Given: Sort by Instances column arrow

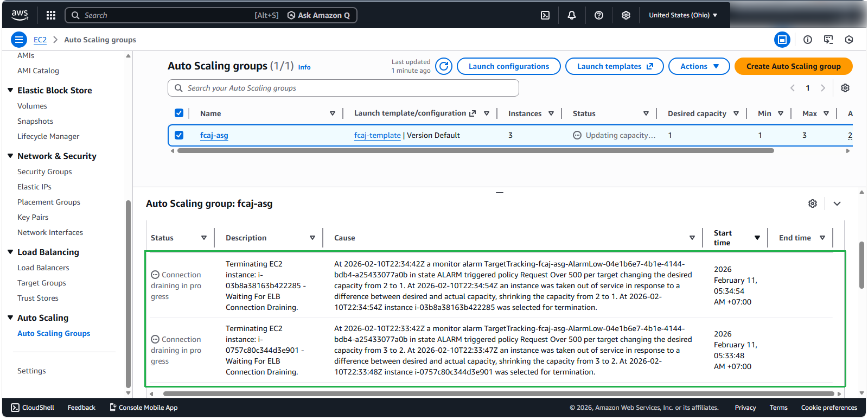Looking at the screenshot, I should coord(551,113).
